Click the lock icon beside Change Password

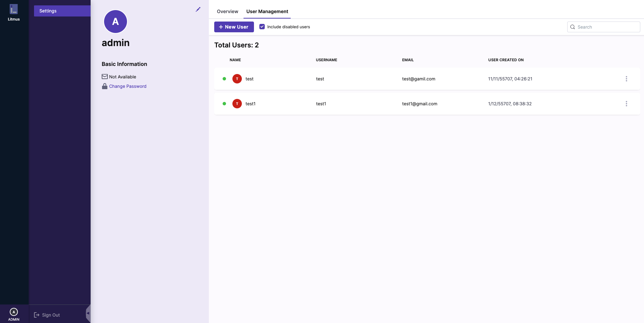(105, 86)
